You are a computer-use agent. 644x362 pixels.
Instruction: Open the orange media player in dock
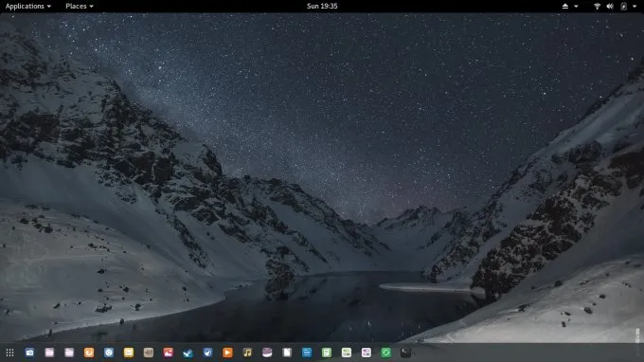click(227, 353)
